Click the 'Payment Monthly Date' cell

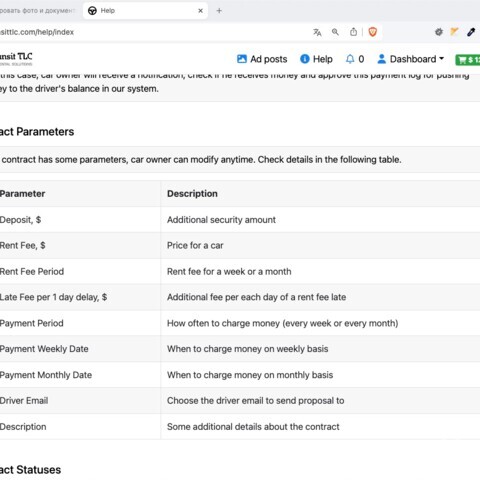coord(80,375)
